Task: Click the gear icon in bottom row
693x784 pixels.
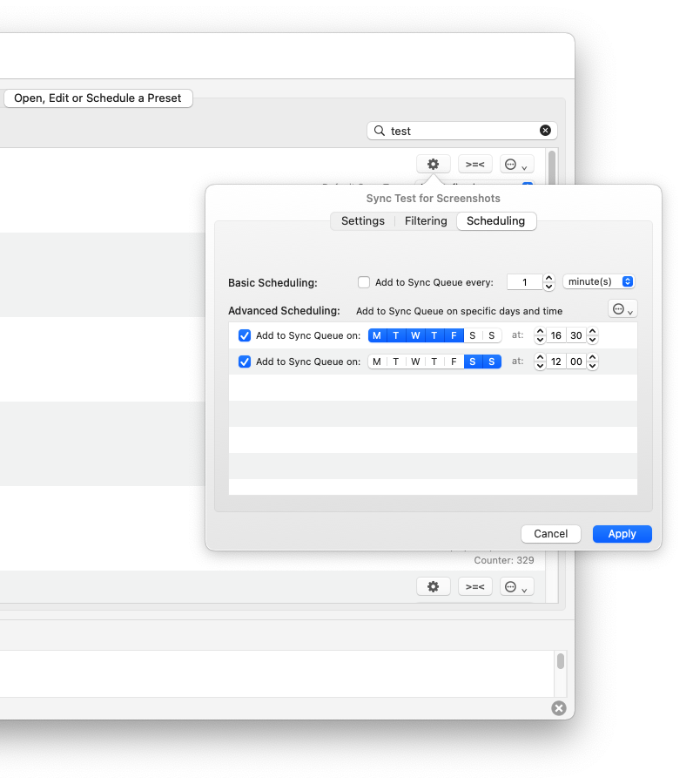Action: click(x=433, y=586)
